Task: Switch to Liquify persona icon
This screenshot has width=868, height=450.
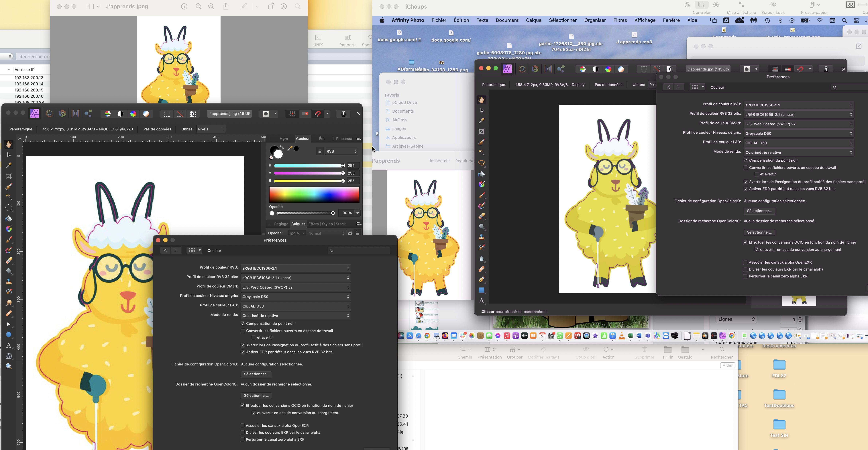Action: click(x=50, y=114)
